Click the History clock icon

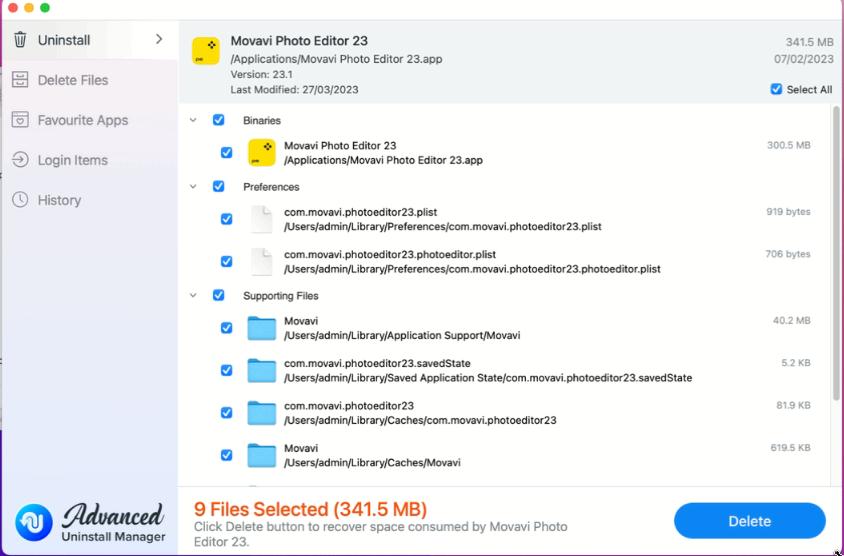click(20, 200)
